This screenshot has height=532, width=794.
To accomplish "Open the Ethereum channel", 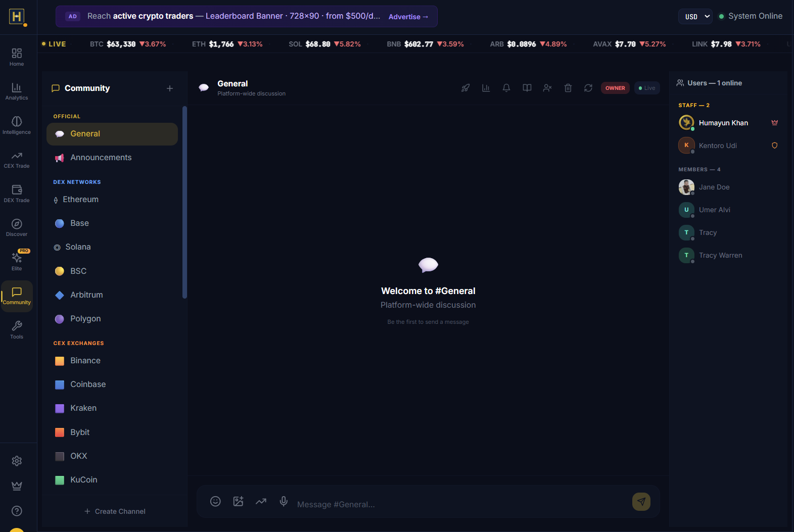I will (x=112, y=200).
